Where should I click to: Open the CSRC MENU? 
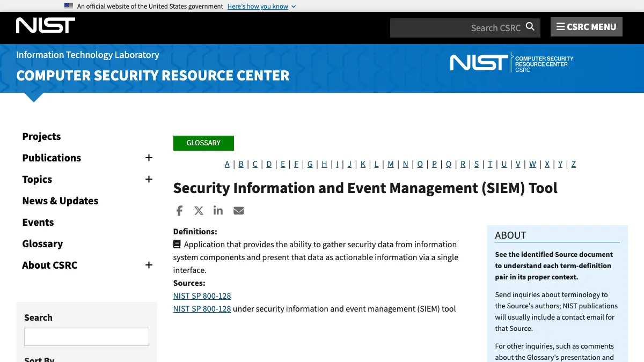point(587,27)
